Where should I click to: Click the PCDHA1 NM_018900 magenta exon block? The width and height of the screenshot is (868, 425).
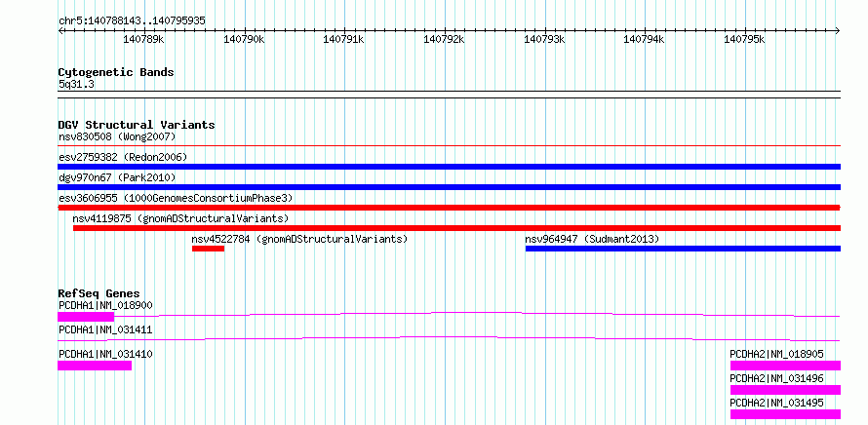click(86, 317)
